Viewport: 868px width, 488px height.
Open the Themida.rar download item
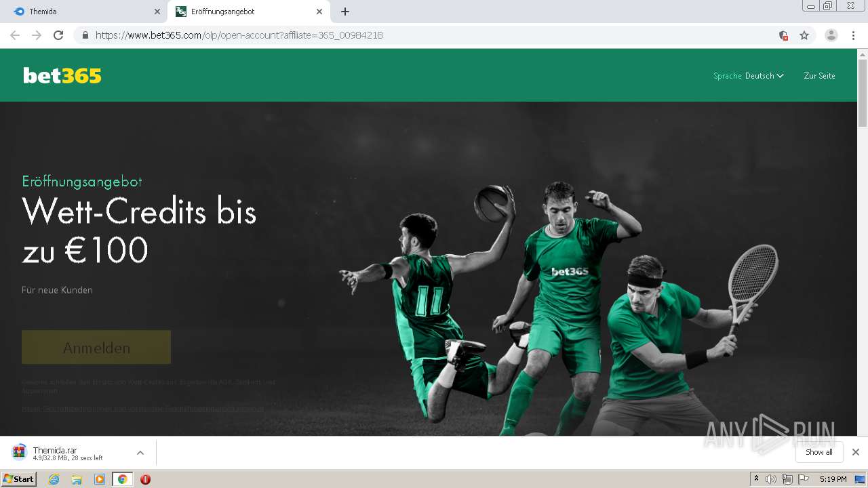(x=68, y=453)
